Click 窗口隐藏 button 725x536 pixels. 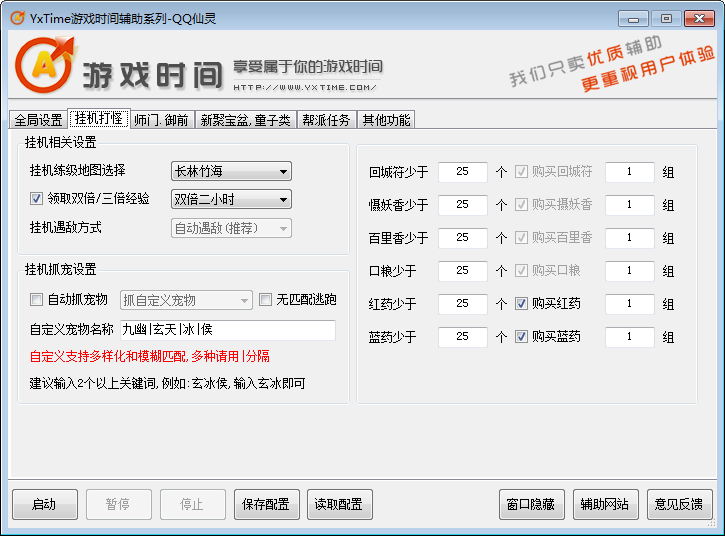point(532,505)
